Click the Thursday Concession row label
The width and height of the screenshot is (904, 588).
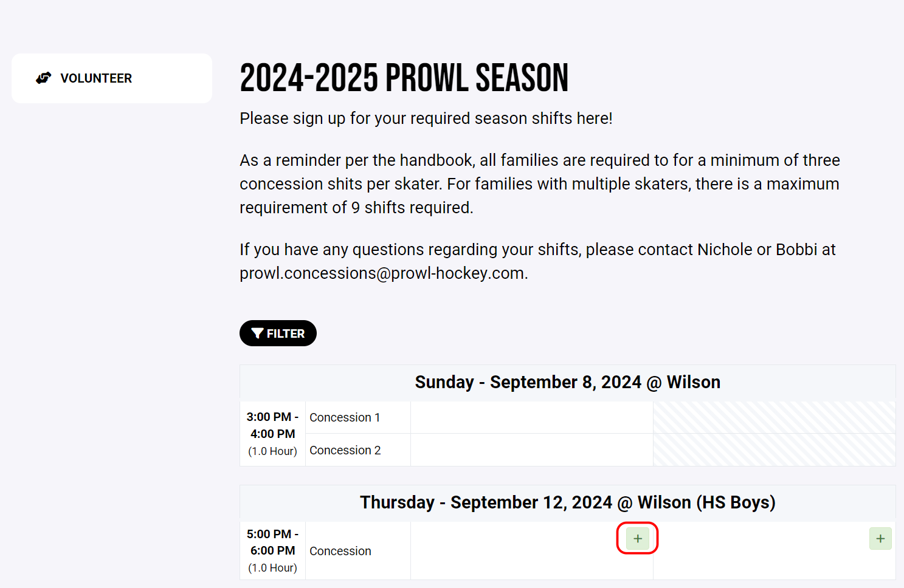coord(340,551)
